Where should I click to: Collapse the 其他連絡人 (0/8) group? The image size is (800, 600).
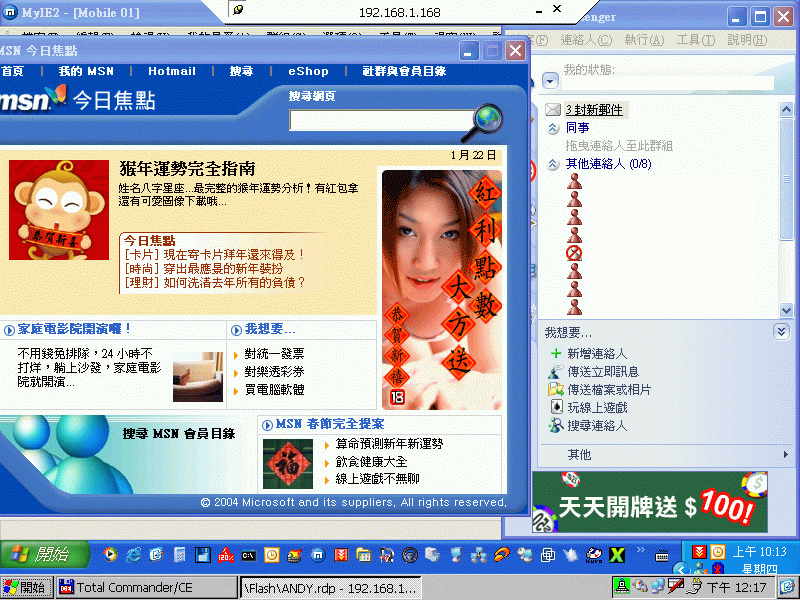tap(553, 164)
